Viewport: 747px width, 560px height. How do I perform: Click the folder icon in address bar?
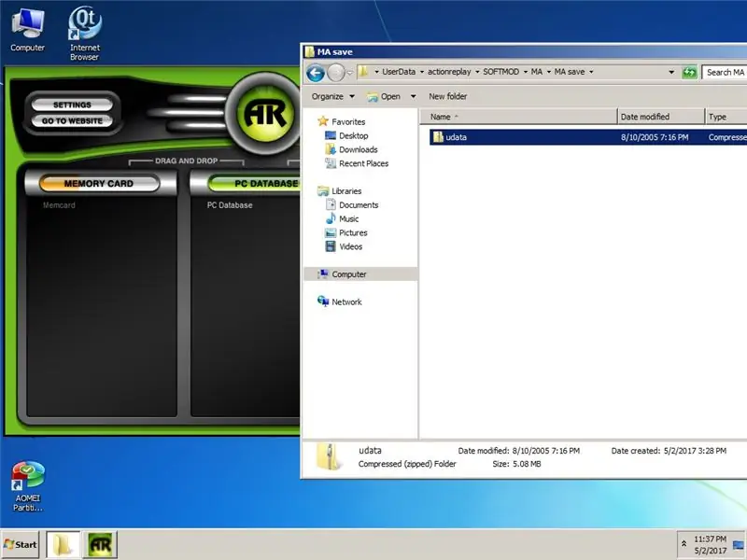pyautogui.click(x=364, y=72)
